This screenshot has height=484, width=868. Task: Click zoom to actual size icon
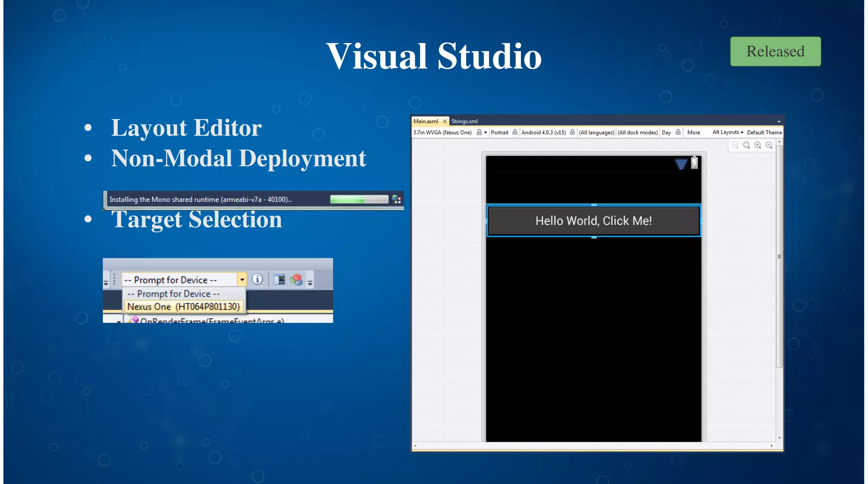pyautogui.click(x=735, y=145)
